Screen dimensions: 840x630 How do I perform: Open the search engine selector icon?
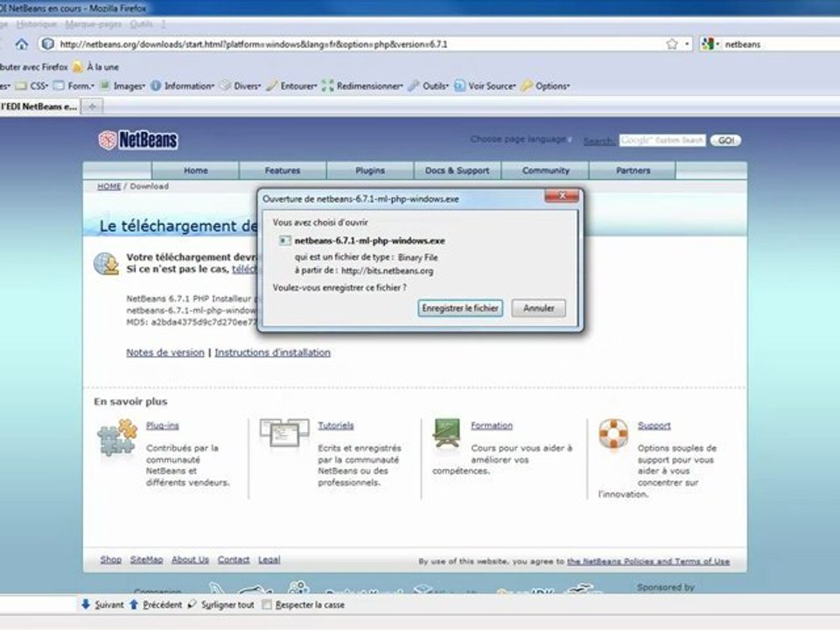pyautogui.click(x=708, y=44)
